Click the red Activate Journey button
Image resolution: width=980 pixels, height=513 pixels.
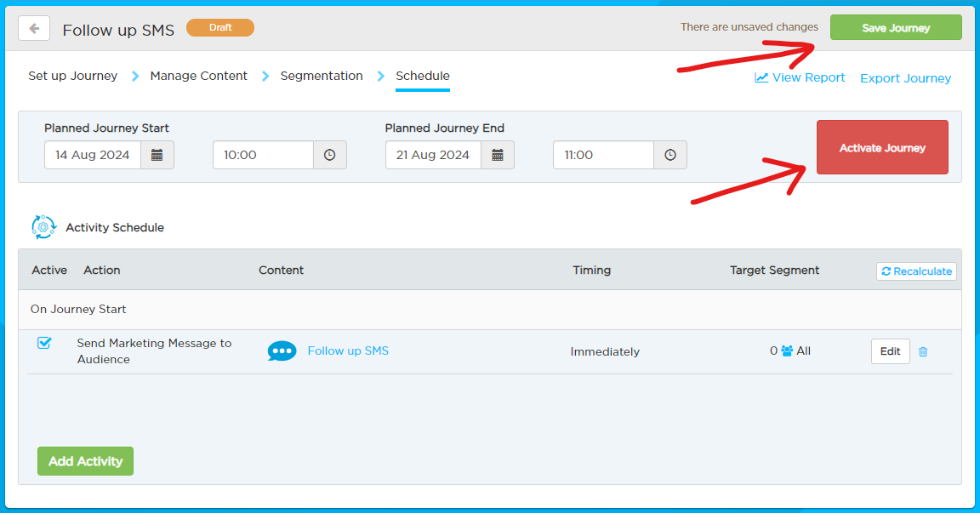point(882,147)
